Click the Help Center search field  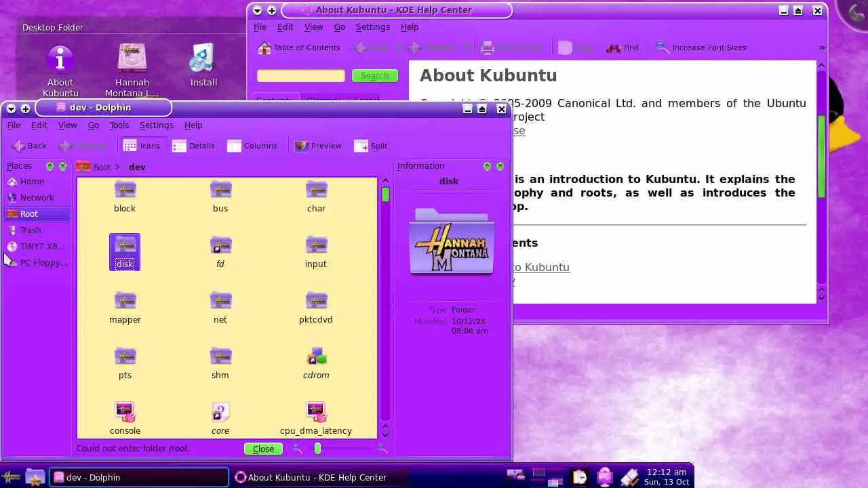click(300, 76)
